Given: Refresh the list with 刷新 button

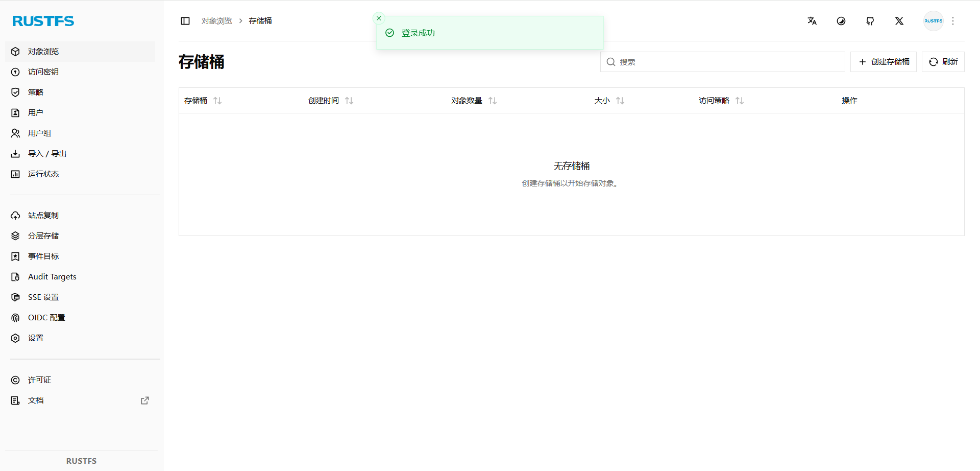Looking at the screenshot, I should pyautogui.click(x=943, y=62).
